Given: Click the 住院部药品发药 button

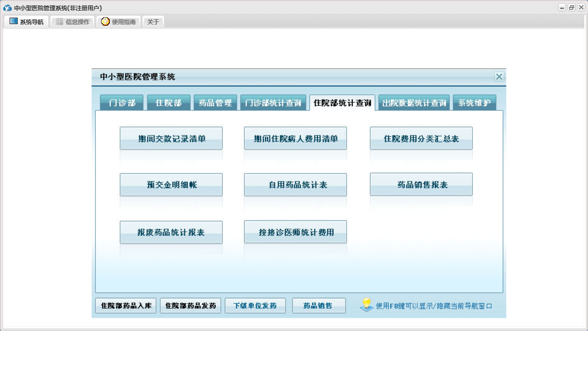Looking at the screenshot, I should pyautogui.click(x=191, y=305).
